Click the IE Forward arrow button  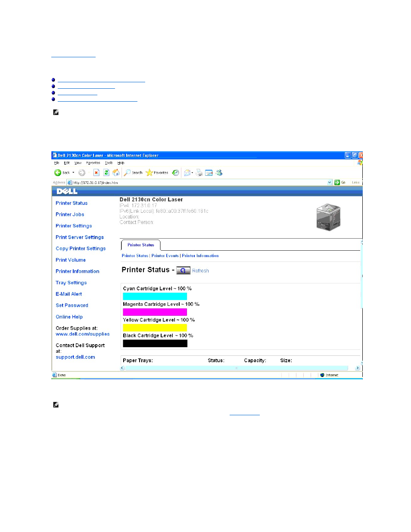pos(82,173)
